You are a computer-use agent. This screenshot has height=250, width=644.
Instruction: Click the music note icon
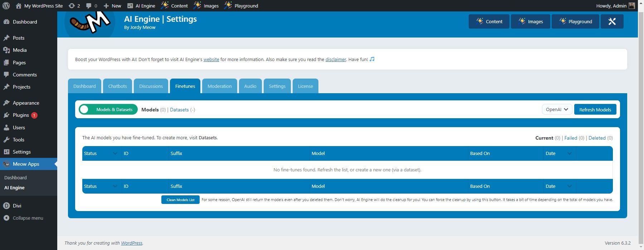click(372, 59)
